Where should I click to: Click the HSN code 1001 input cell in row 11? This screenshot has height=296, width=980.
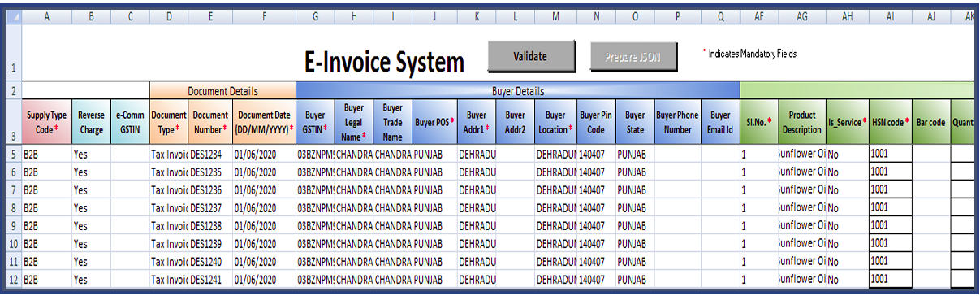point(891,262)
